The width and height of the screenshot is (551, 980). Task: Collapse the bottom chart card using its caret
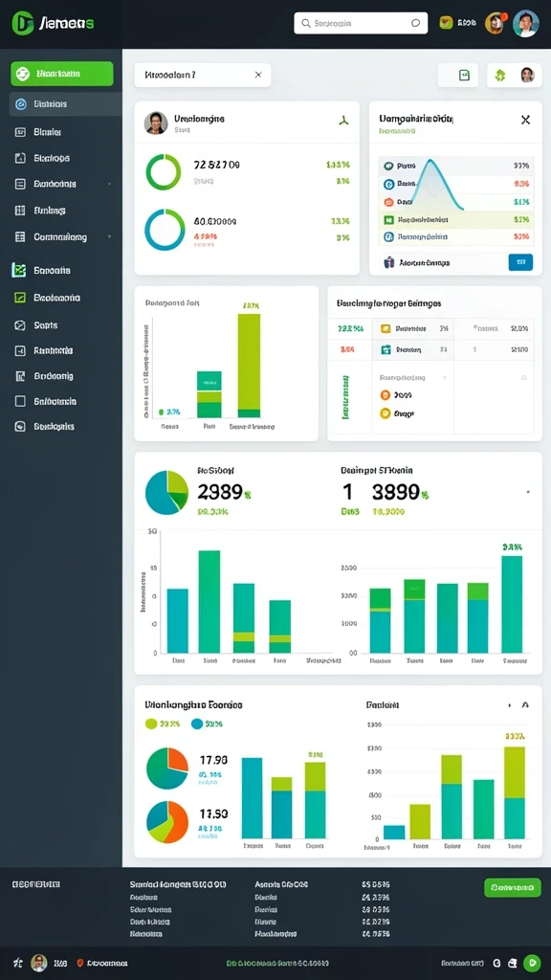click(x=525, y=704)
